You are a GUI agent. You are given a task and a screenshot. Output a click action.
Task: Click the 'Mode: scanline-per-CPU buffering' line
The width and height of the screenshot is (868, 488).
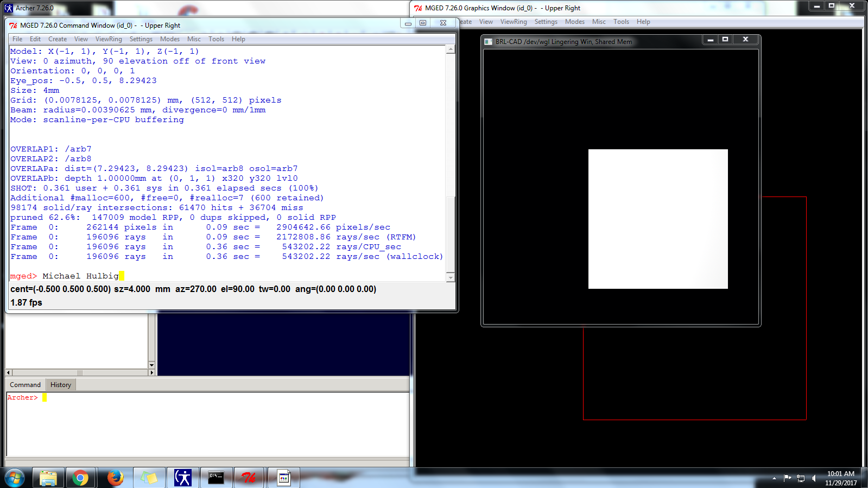point(97,120)
